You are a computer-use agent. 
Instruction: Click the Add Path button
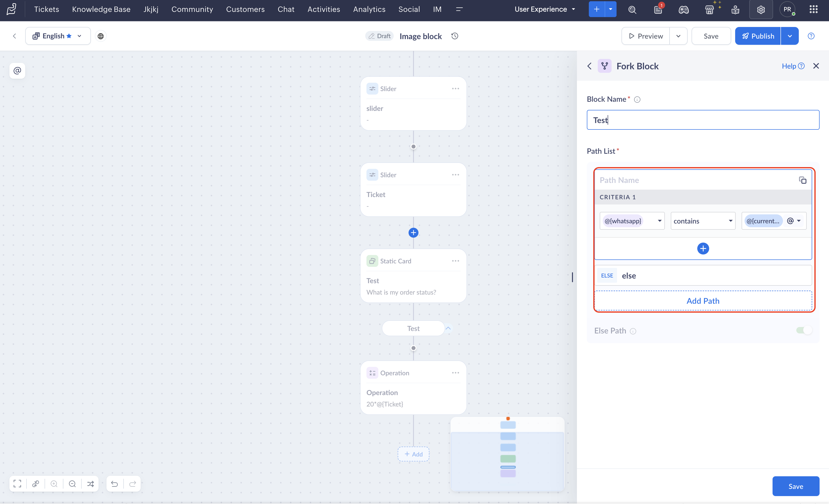[702, 301]
